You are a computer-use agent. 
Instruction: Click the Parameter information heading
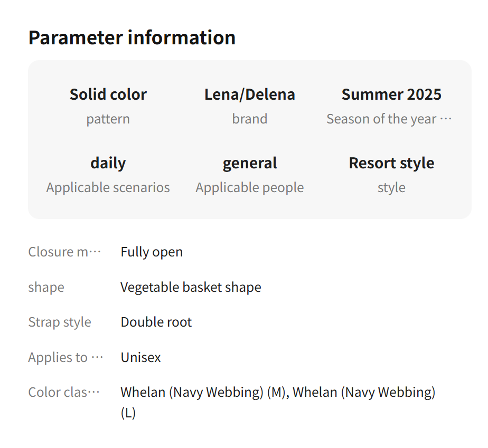click(132, 38)
